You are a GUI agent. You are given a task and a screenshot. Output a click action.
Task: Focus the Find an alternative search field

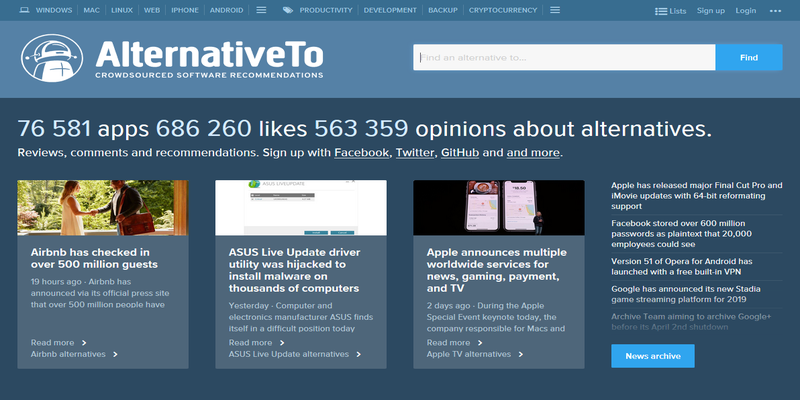point(564,57)
